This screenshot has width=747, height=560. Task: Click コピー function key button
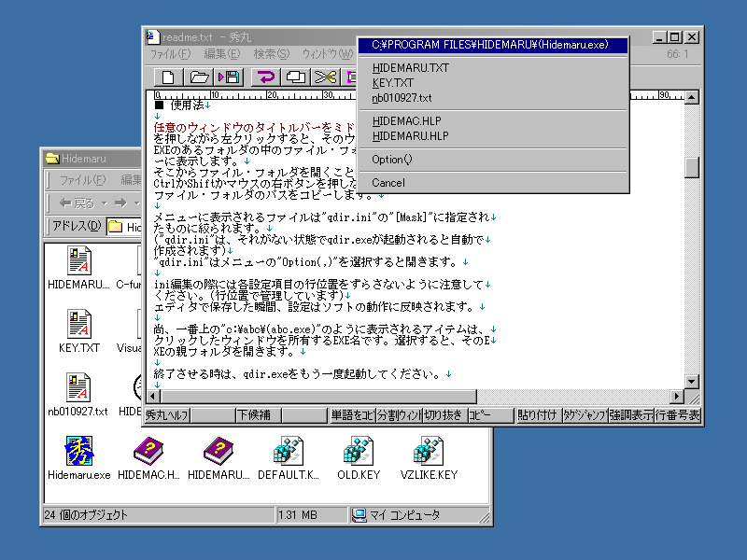(x=492, y=415)
